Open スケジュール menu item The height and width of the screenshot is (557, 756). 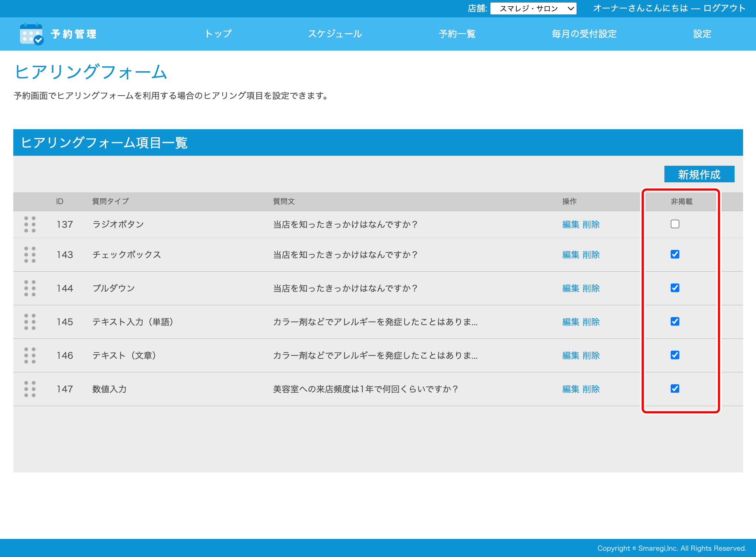335,34
